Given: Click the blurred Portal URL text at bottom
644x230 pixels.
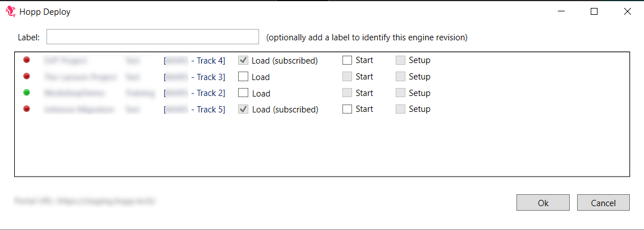Looking at the screenshot, I should (84, 201).
